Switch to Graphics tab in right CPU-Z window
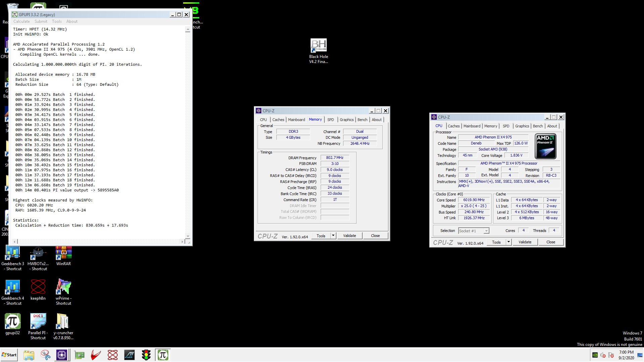 tap(522, 126)
